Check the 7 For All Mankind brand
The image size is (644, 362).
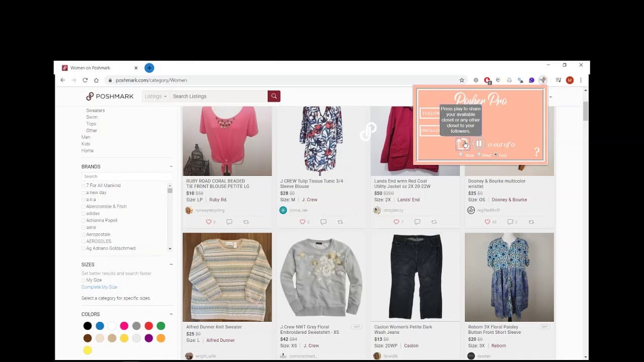point(84,186)
